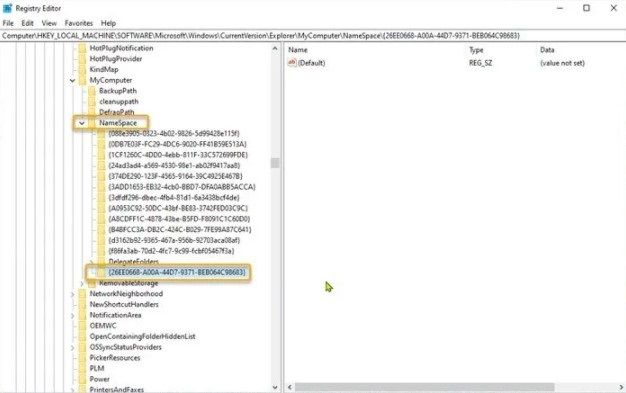Click the HotPlugNotification folder icon
This screenshot has width=626, height=393.
coord(82,48)
